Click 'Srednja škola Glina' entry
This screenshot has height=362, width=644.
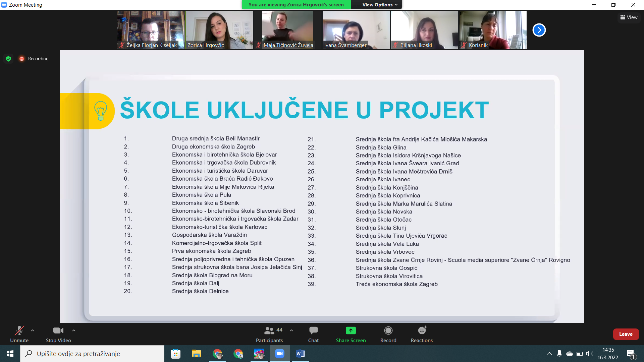pyautogui.click(x=381, y=147)
